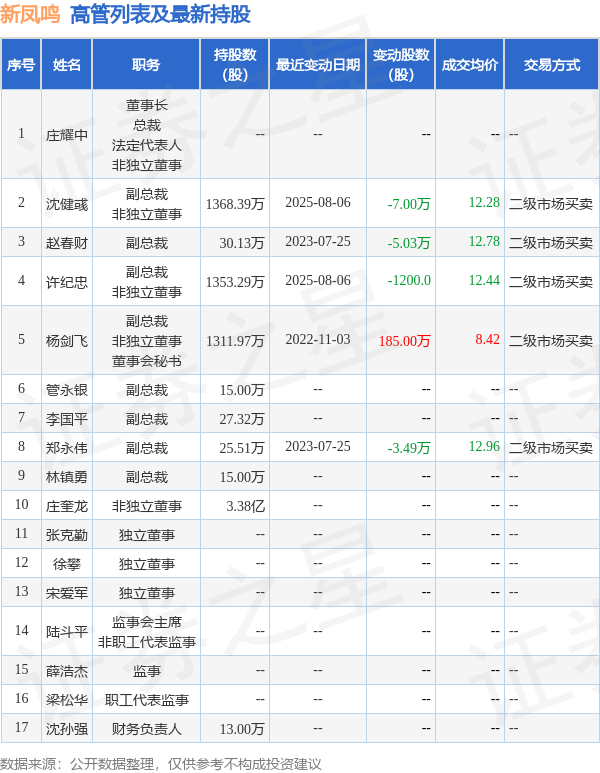
Task: Select 郑永伟's average price 12.96
Action: point(484,447)
